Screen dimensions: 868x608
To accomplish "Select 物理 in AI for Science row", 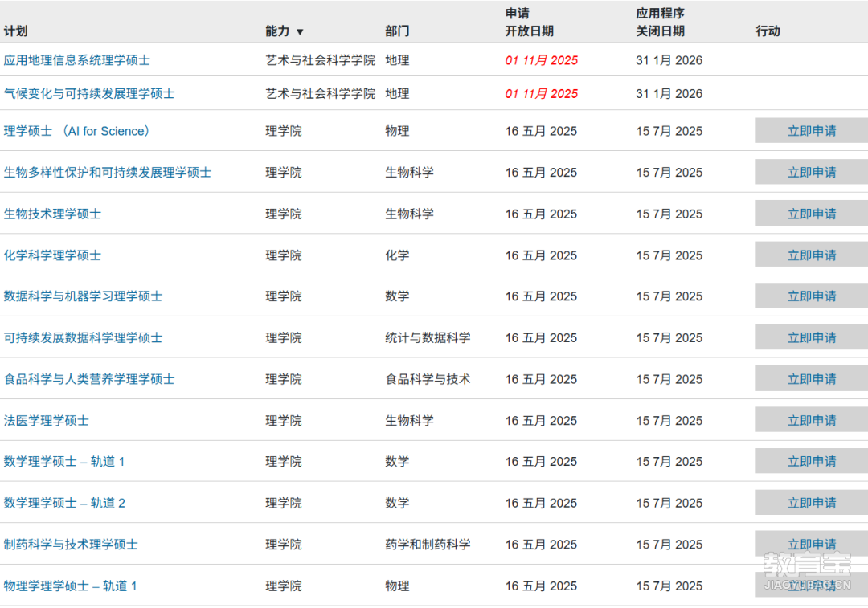I will click(x=398, y=131).
